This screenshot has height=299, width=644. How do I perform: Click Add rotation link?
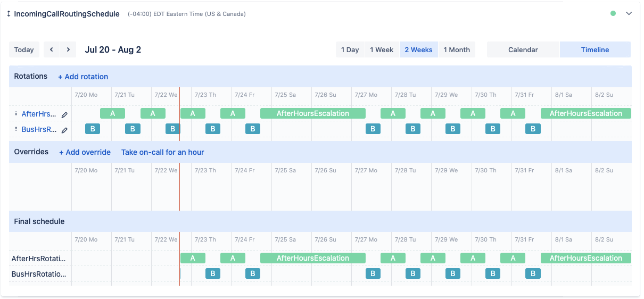click(x=83, y=77)
